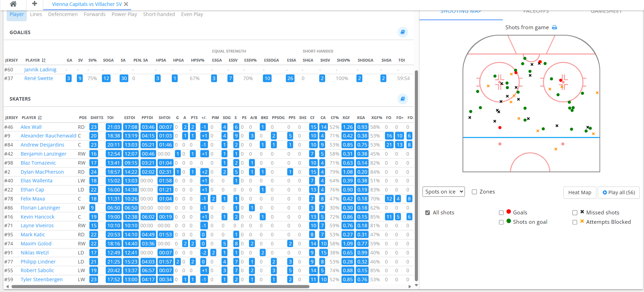The image size is (644, 292).
Task: Open a new tab with the plus icon
Action: 34,4
